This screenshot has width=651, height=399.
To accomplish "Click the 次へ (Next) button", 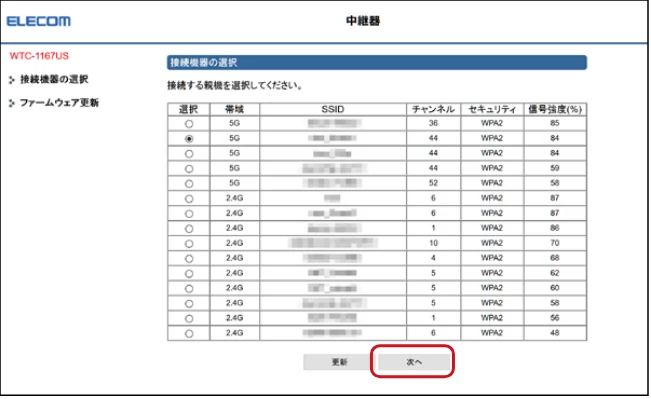I will pyautogui.click(x=414, y=362).
